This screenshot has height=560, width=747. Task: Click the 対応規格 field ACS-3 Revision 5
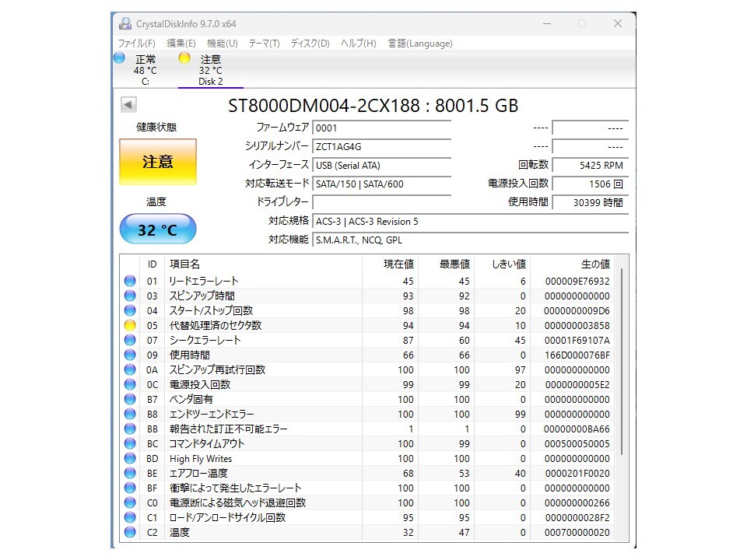470,222
